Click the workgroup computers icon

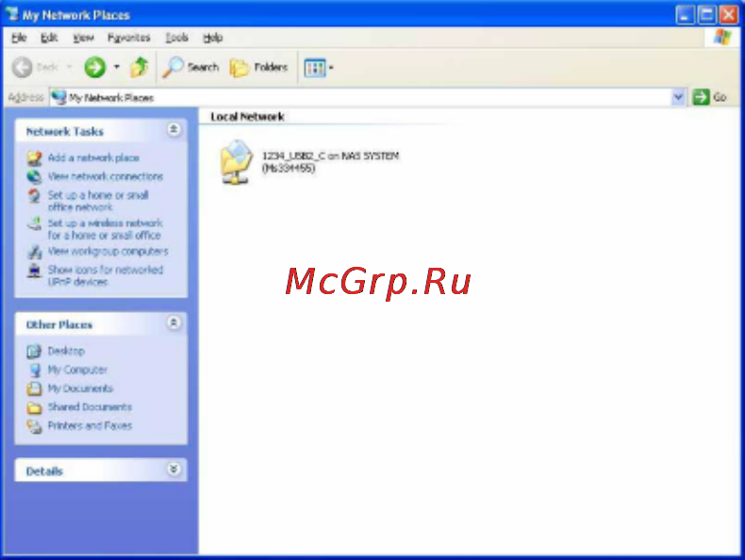tap(34, 252)
